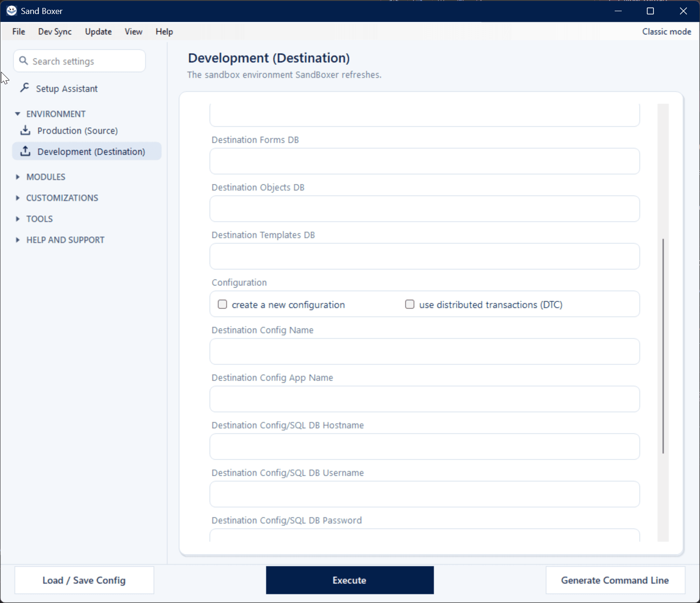Click the search magnifier icon
Screen dimensions: 700x603
point(23,61)
